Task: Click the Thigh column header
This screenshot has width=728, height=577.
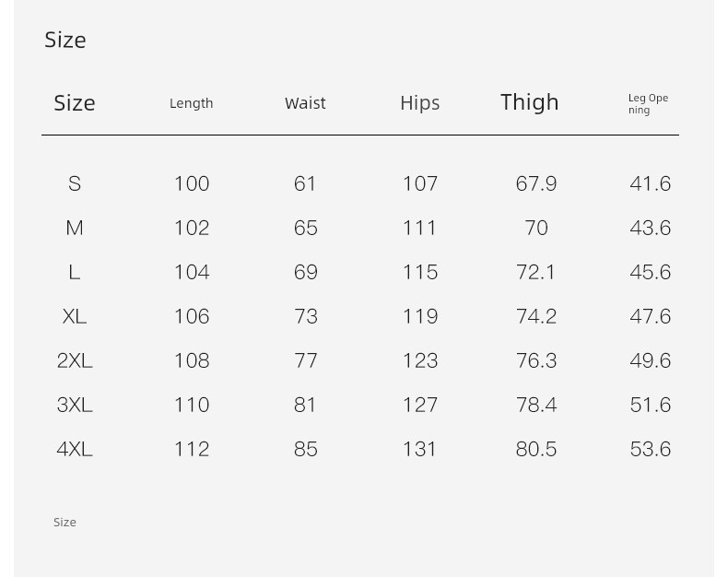Action: (529, 102)
